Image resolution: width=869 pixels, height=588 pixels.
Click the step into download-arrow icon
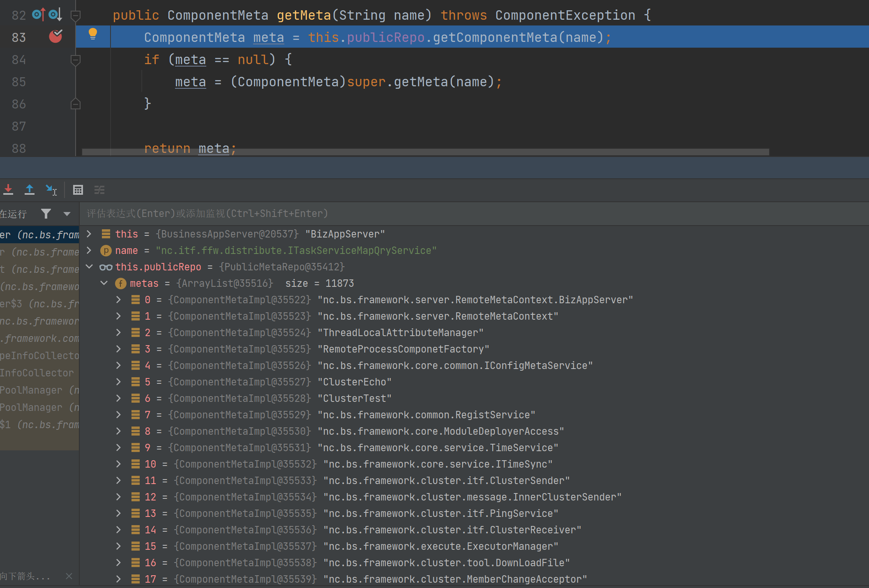[x=8, y=190]
